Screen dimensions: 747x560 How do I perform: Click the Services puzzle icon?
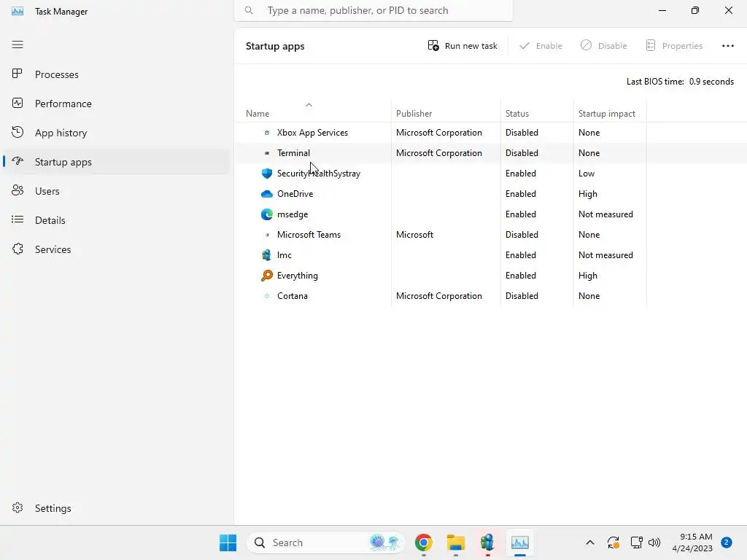(x=18, y=249)
